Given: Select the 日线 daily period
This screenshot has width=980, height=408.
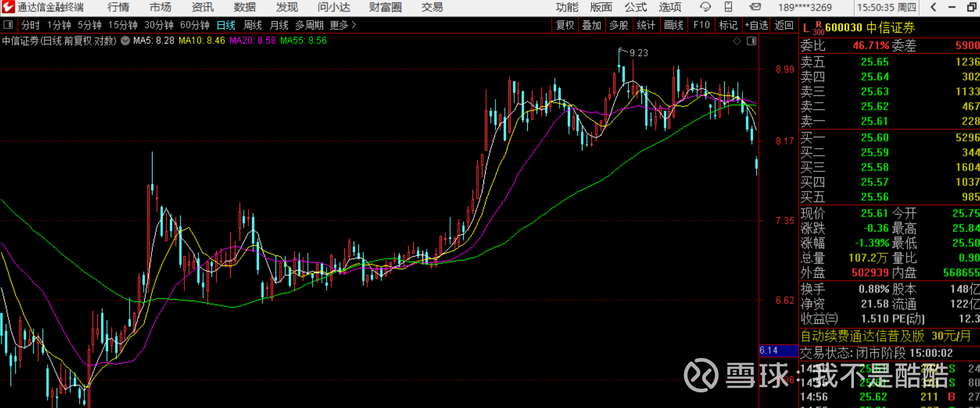Looking at the screenshot, I should coord(226,25).
